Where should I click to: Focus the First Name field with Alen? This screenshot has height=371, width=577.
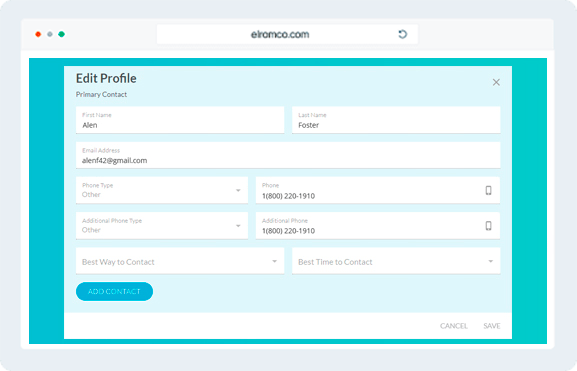tap(180, 120)
